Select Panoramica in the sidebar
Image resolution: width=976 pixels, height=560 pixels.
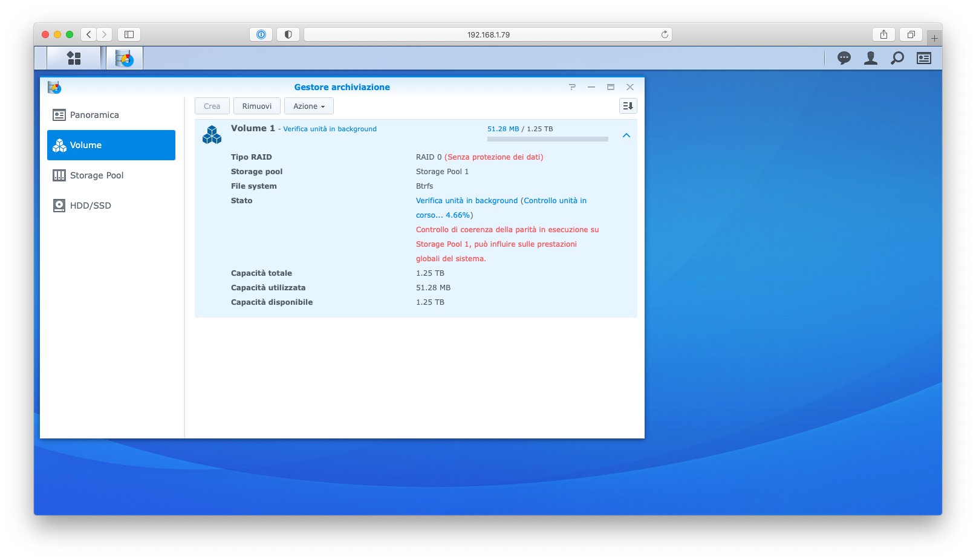click(x=94, y=115)
